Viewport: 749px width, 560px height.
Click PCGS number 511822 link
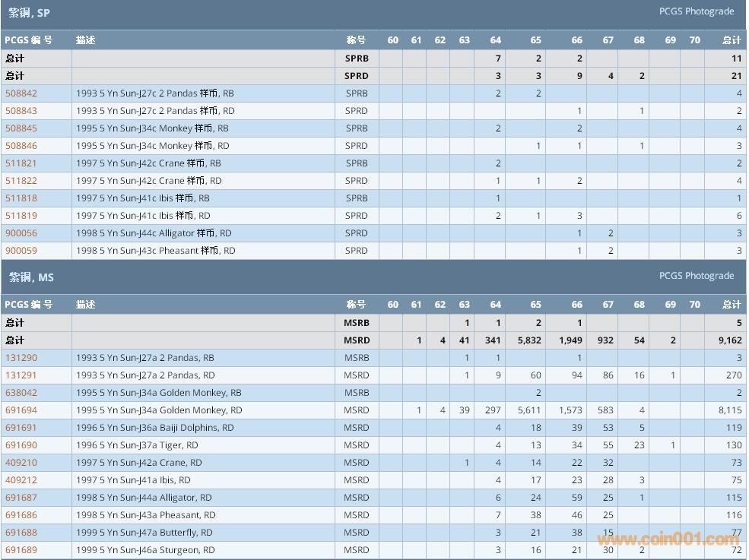tap(21, 181)
